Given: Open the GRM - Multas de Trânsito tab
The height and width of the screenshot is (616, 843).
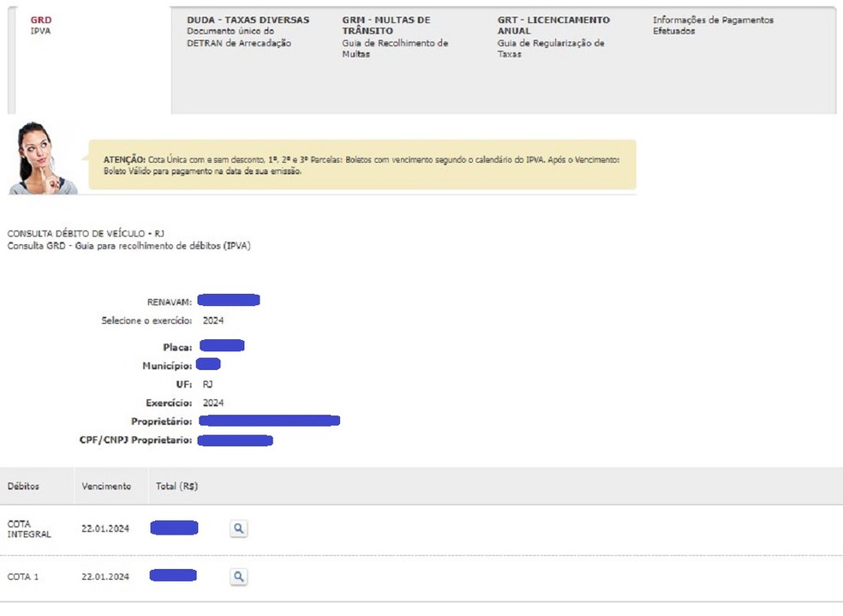Looking at the screenshot, I should [395, 36].
